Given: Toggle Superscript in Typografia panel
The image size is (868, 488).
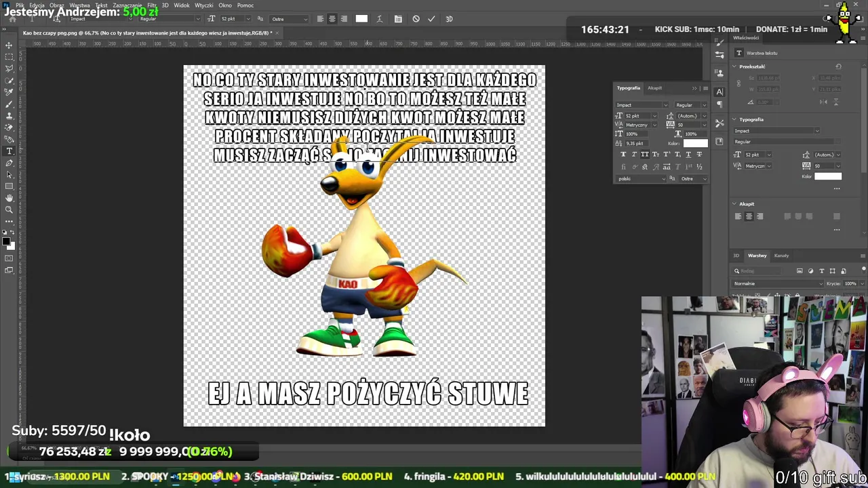Looking at the screenshot, I should point(667,155).
